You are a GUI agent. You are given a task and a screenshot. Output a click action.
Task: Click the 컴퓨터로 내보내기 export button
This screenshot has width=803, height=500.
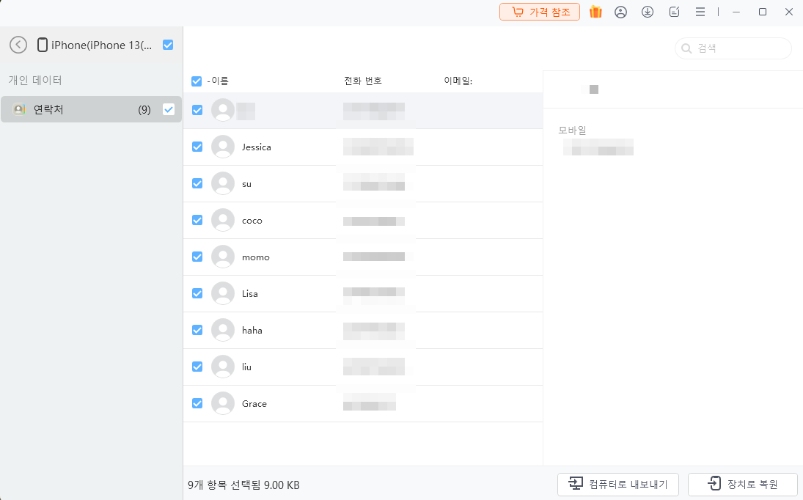click(x=618, y=484)
